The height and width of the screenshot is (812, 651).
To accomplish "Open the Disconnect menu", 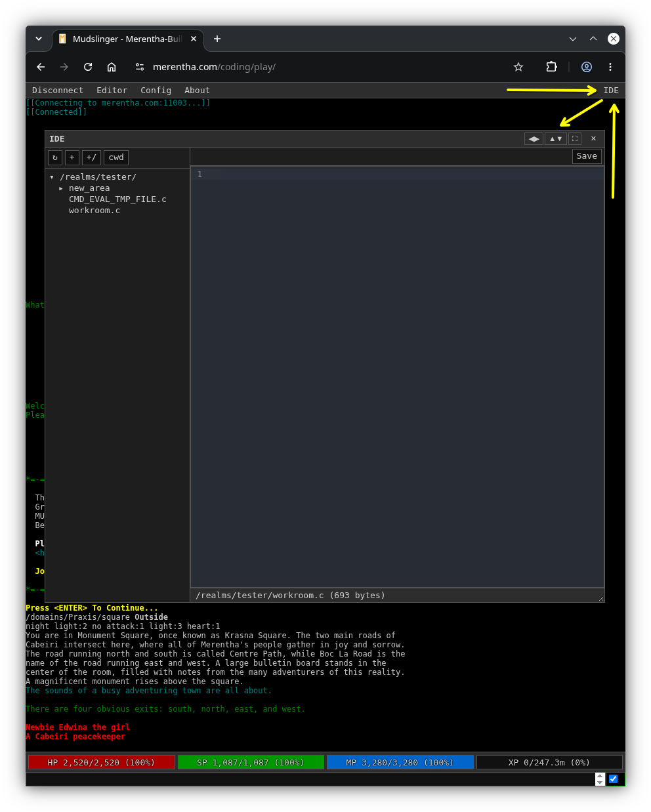I will [58, 91].
